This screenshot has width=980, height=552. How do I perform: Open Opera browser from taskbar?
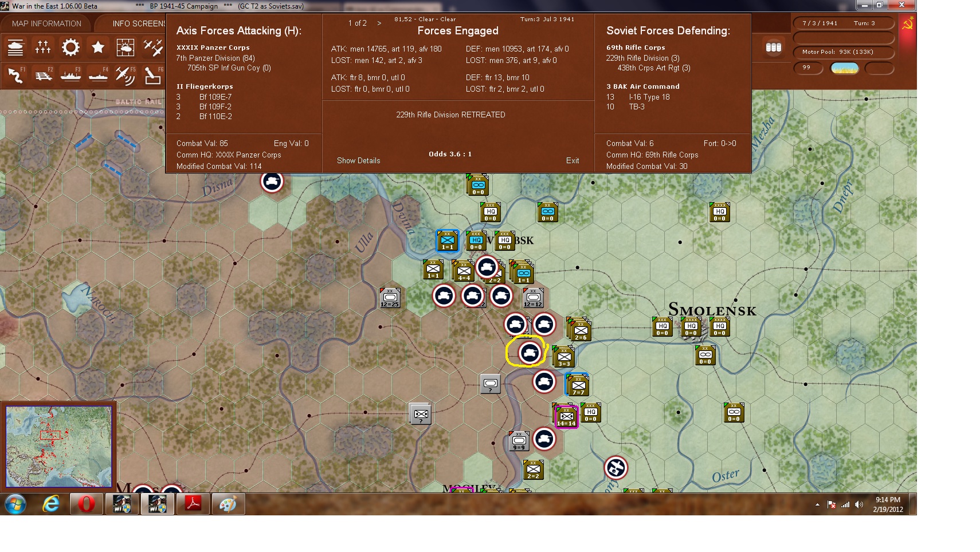pyautogui.click(x=87, y=504)
